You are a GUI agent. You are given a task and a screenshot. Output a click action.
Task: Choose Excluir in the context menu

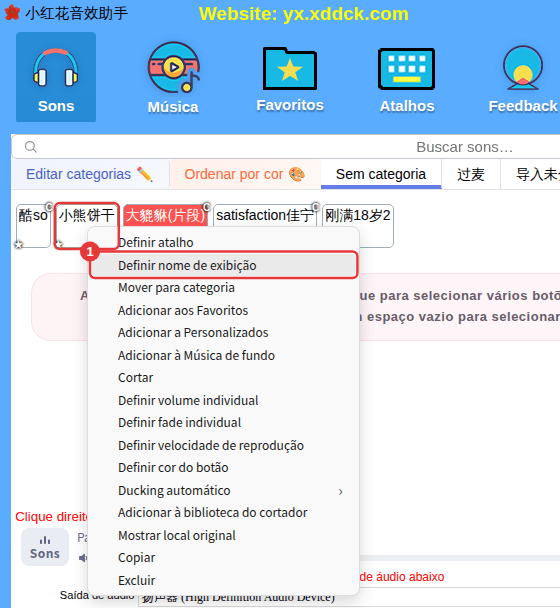[224, 580]
